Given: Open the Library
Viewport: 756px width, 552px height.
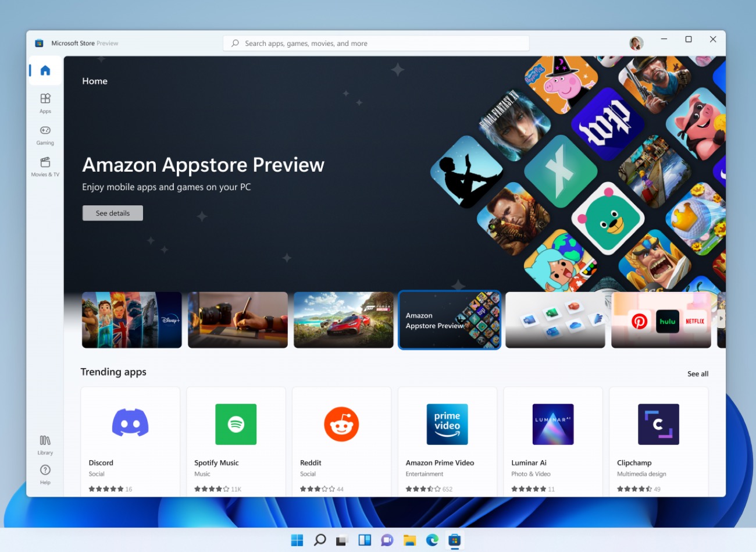Looking at the screenshot, I should [45, 445].
